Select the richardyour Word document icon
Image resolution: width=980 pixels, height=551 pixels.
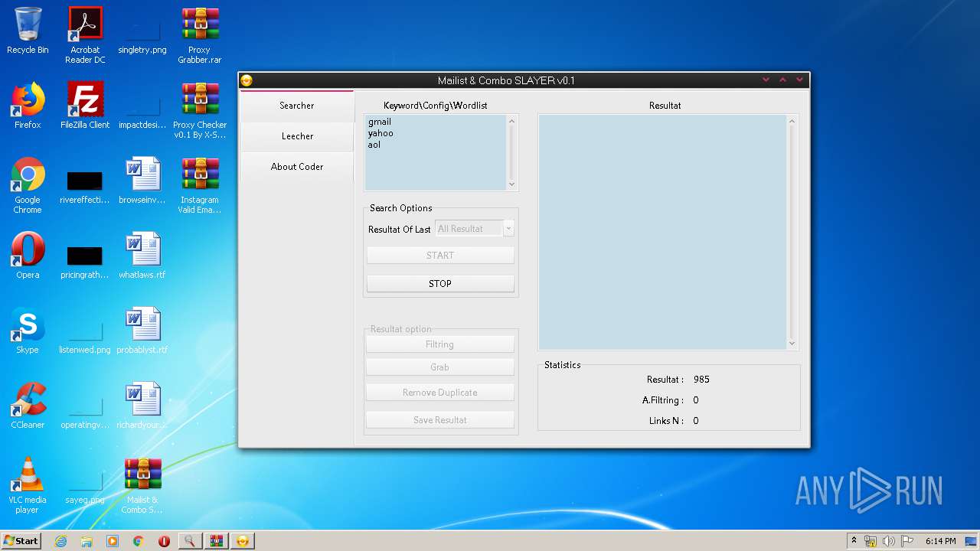click(x=142, y=406)
